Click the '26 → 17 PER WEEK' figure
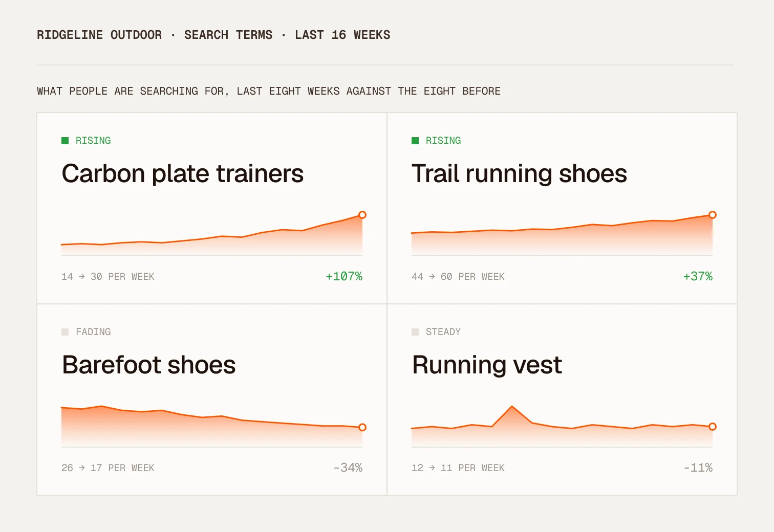This screenshot has height=532, width=774. pyautogui.click(x=108, y=468)
